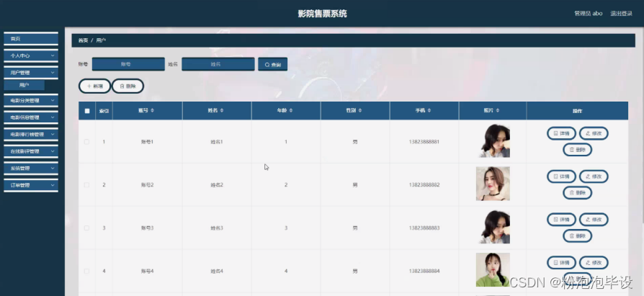Image resolution: width=644 pixels, height=296 pixels.
Task: Click 删除 for the 账号3 row
Action: tap(578, 236)
